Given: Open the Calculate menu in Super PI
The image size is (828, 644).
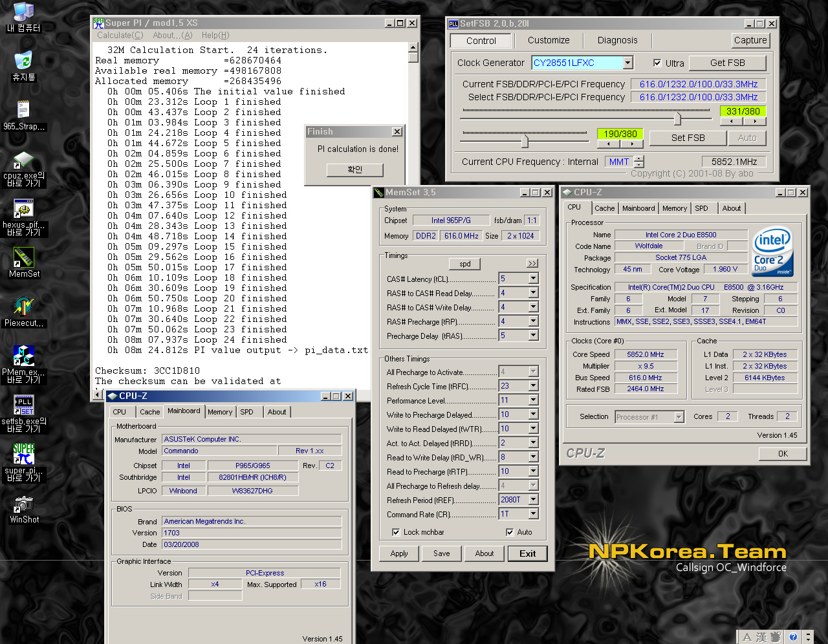Looking at the screenshot, I should point(120,36).
